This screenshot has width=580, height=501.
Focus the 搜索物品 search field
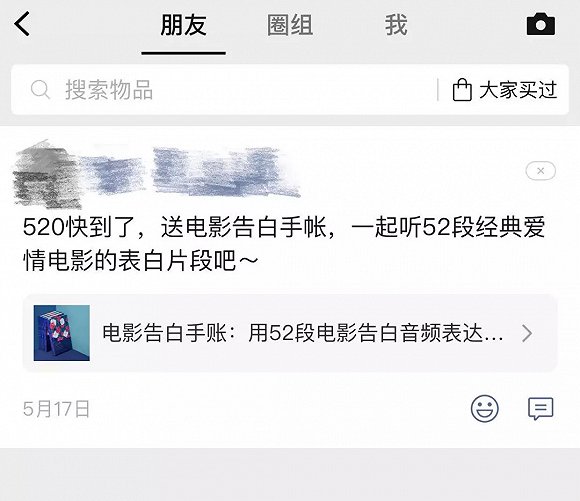pos(224,90)
